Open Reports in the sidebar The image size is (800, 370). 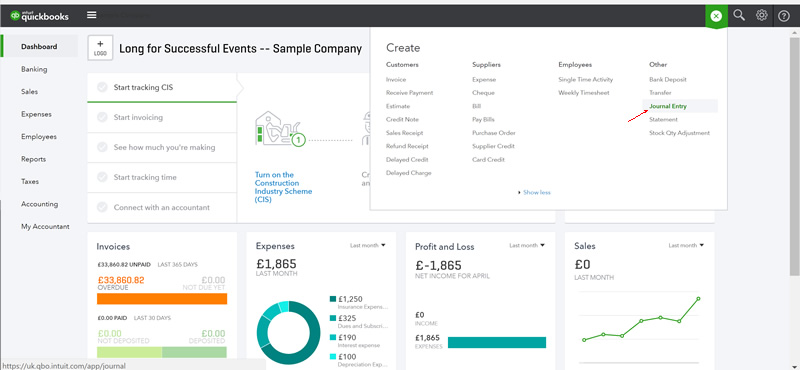[x=34, y=159]
